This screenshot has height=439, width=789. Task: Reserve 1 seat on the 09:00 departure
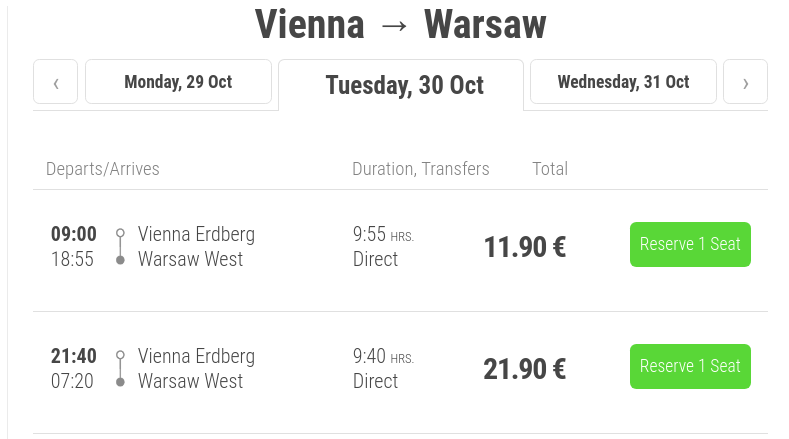690,245
